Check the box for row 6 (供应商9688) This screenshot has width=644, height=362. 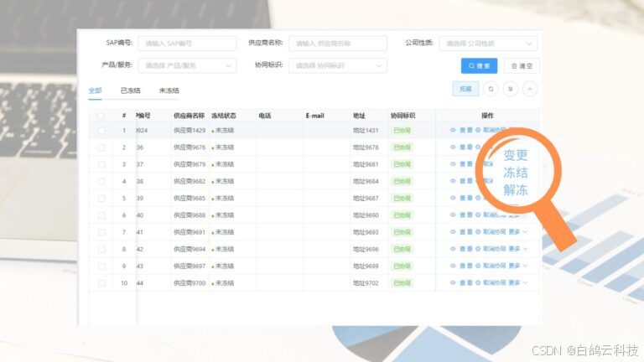pos(101,215)
